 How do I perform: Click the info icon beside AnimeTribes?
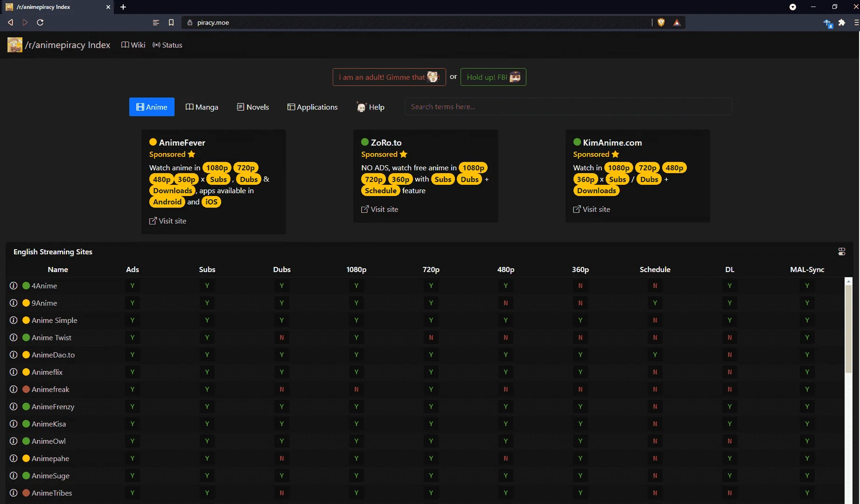(x=14, y=493)
